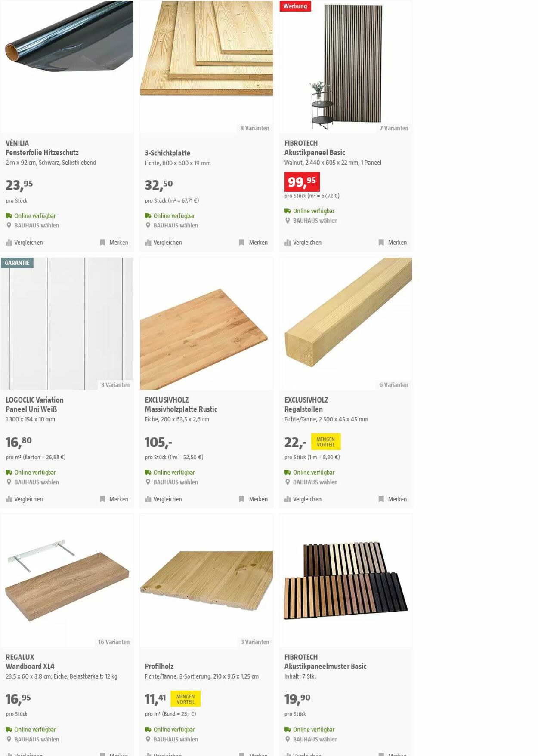Click compare icon for Fensterfolie Hitzeschutz
Viewport: 538px width, 756px height.
pos(9,243)
